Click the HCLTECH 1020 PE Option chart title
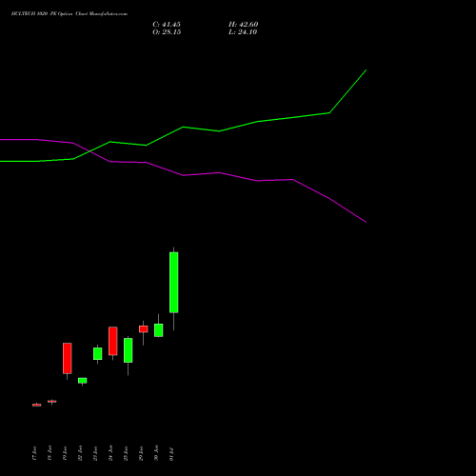476x476 pixels. click(69, 14)
